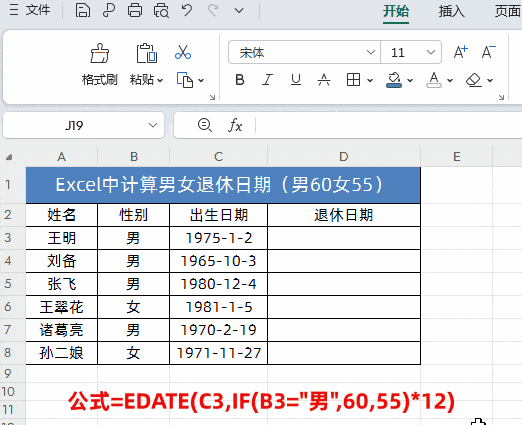Screen dimensions: 522x425
Task: Toggle Italic formatting
Action: 267,80
